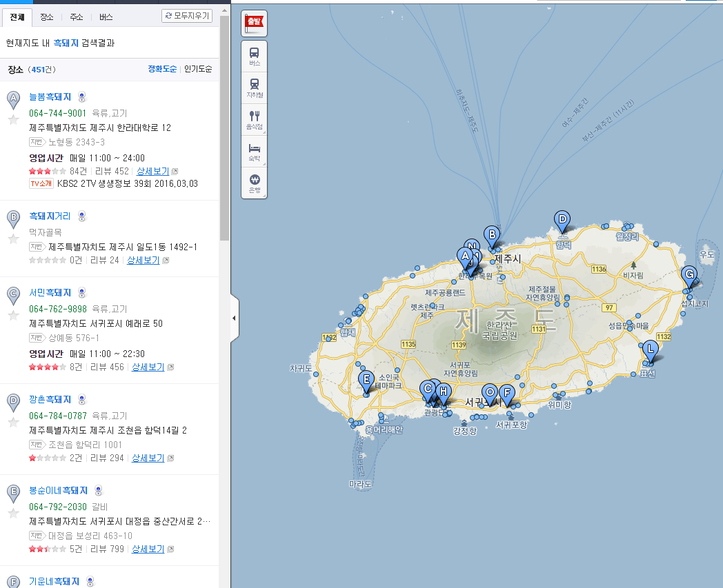This screenshot has width=723, height=588.
Task: Sort results by 정확도순
Action: 162,69
